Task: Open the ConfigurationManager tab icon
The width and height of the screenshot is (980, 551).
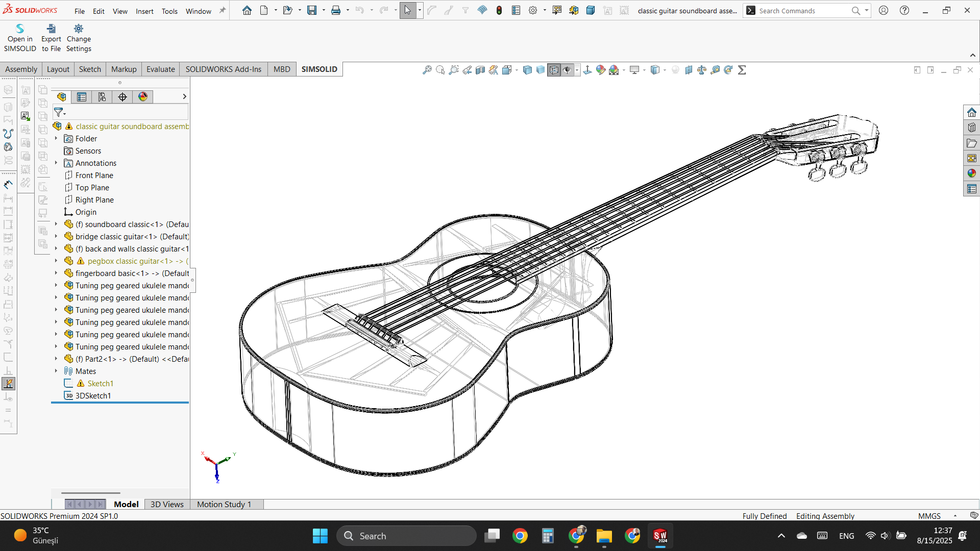Action: click(102, 97)
